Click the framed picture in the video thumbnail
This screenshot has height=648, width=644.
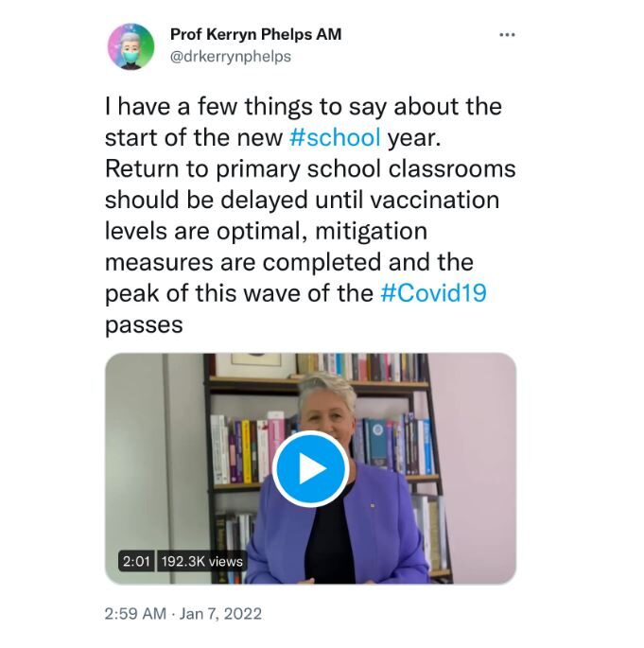pos(255,364)
